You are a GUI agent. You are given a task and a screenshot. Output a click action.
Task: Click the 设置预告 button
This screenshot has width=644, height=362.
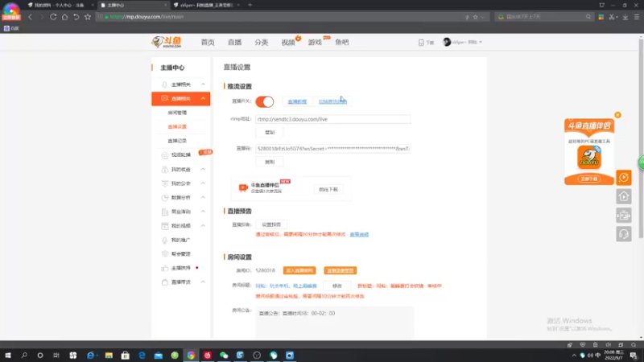click(x=271, y=224)
